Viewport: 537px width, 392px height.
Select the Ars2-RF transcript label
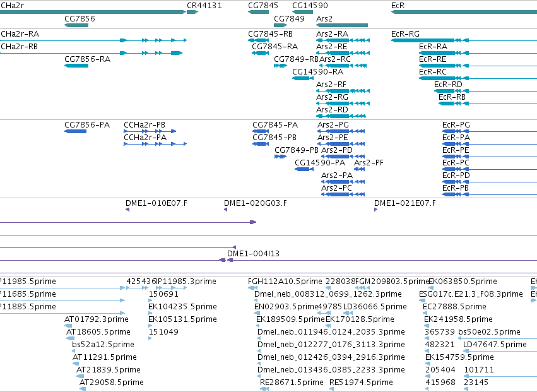coord(331,85)
